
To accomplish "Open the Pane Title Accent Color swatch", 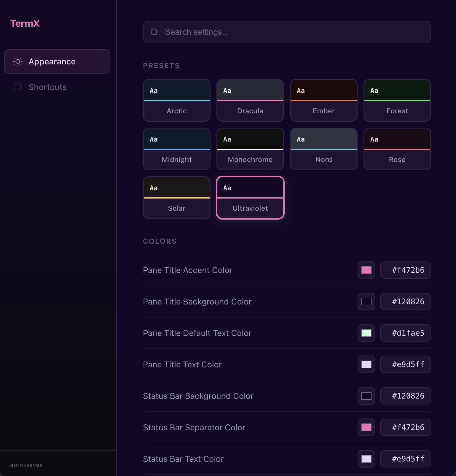I will pyautogui.click(x=366, y=270).
